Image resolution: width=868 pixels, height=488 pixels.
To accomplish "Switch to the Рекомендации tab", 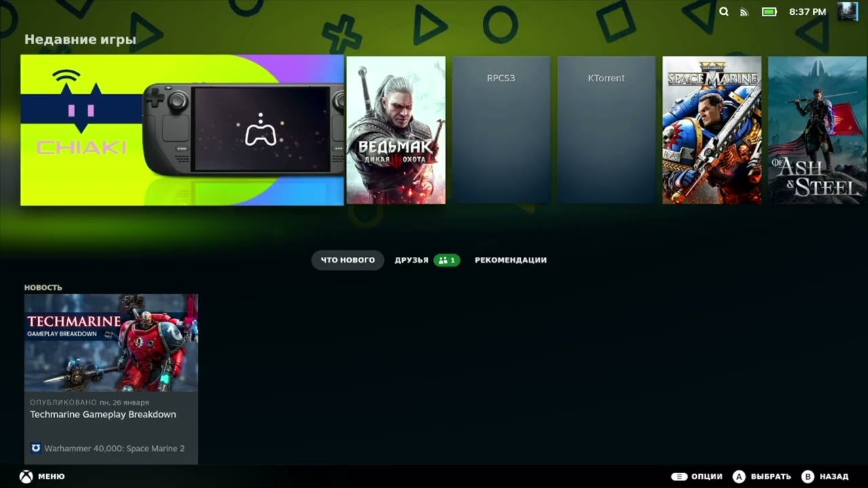I will 511,260.
